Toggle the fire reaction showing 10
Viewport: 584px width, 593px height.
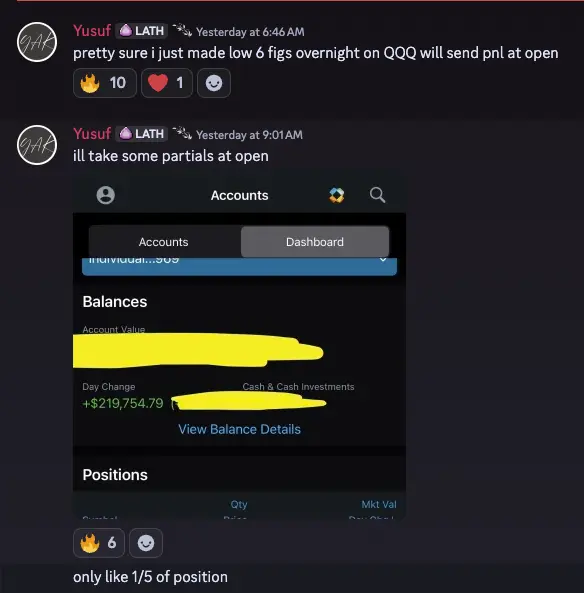pyautogui.click(x=105, y=83)
